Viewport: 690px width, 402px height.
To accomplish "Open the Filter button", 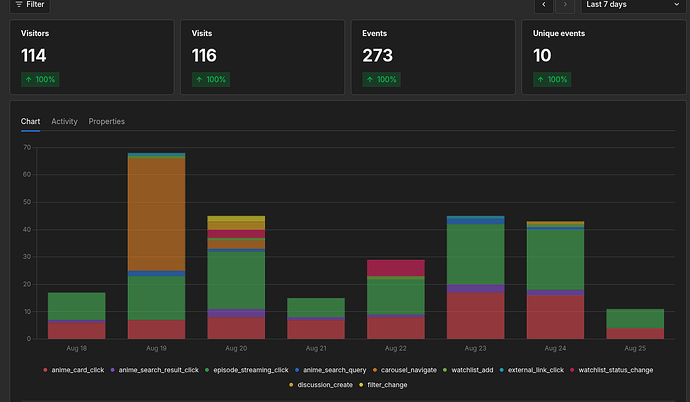I will pos(30,5).
